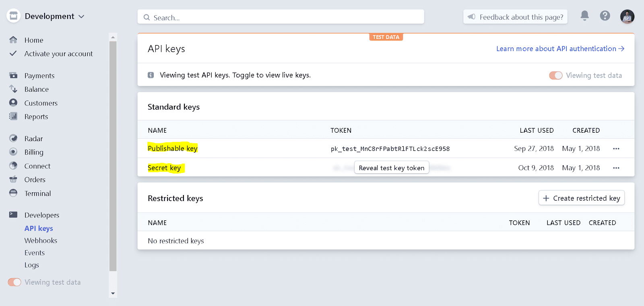Image resolution: width=644 pixels, height=306 pixels.
Task: Open the Payments section
Action: click(x=39, y=76)
